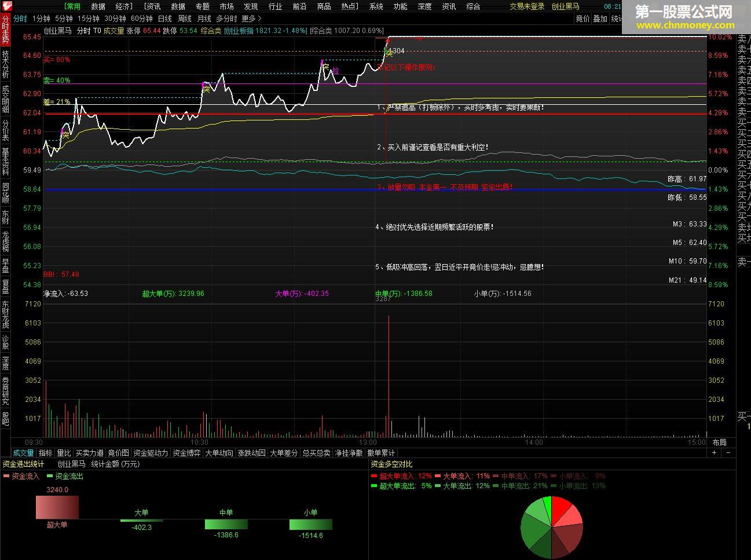Select the 撤单累计 indicator tab
The height and width of the screenshot is (560, 751).
[381, 453]
